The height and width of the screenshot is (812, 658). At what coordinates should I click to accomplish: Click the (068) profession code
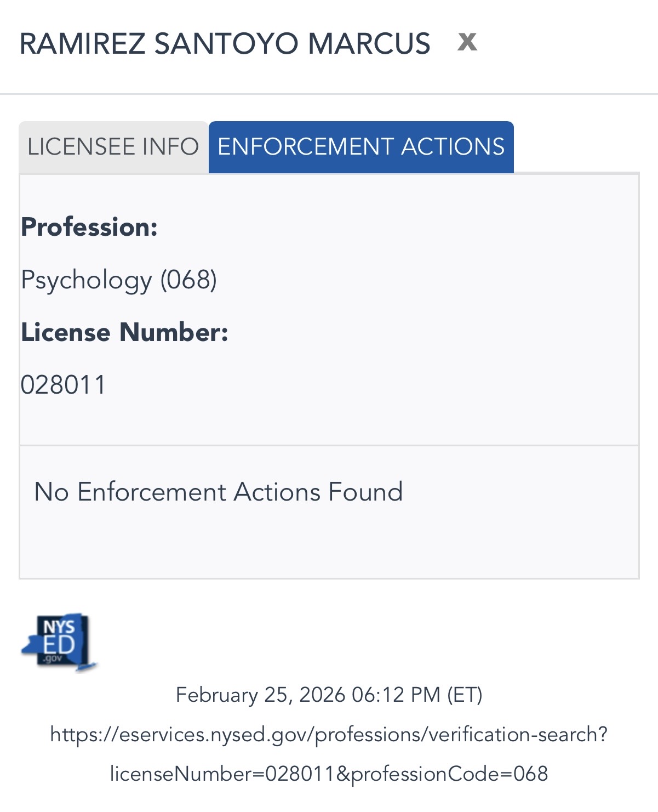click(x=188, y=280)
